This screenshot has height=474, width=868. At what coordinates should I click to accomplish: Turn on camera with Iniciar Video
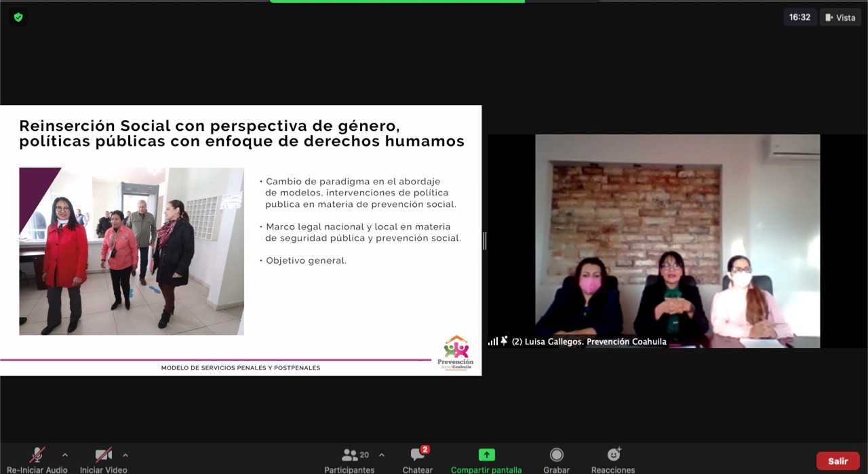click(x=103, y=455)
